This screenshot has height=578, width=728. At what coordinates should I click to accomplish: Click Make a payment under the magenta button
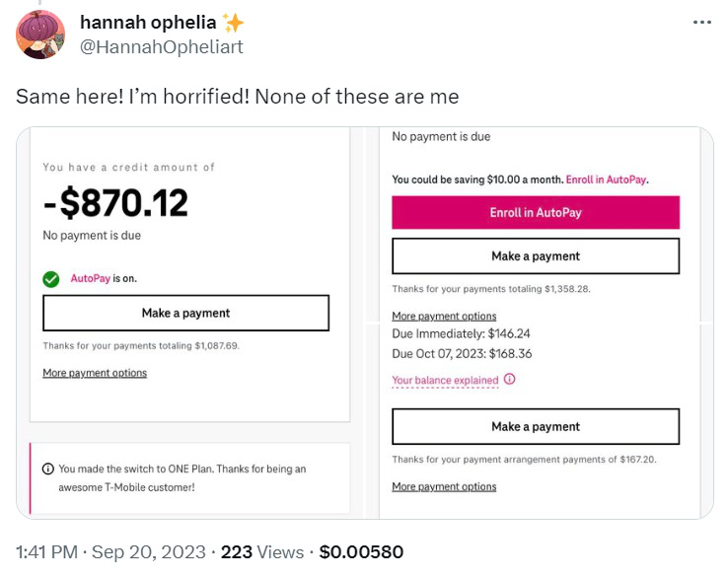536,256
